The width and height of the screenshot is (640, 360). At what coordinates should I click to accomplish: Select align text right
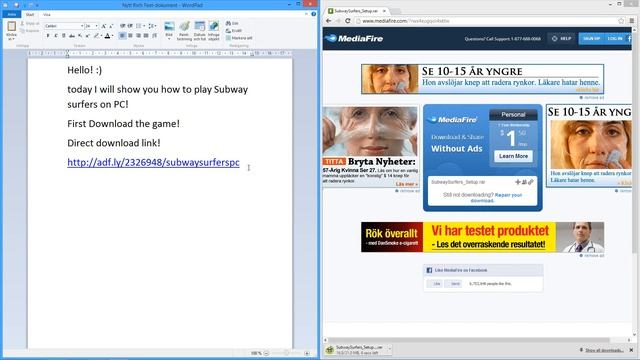(138, 36)
